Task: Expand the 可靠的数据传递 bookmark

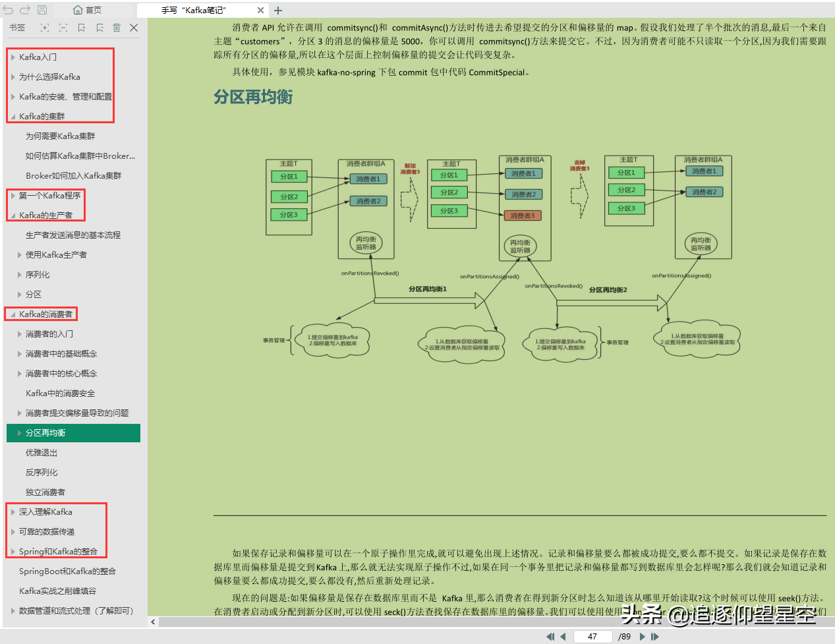Action: [13, 532]
